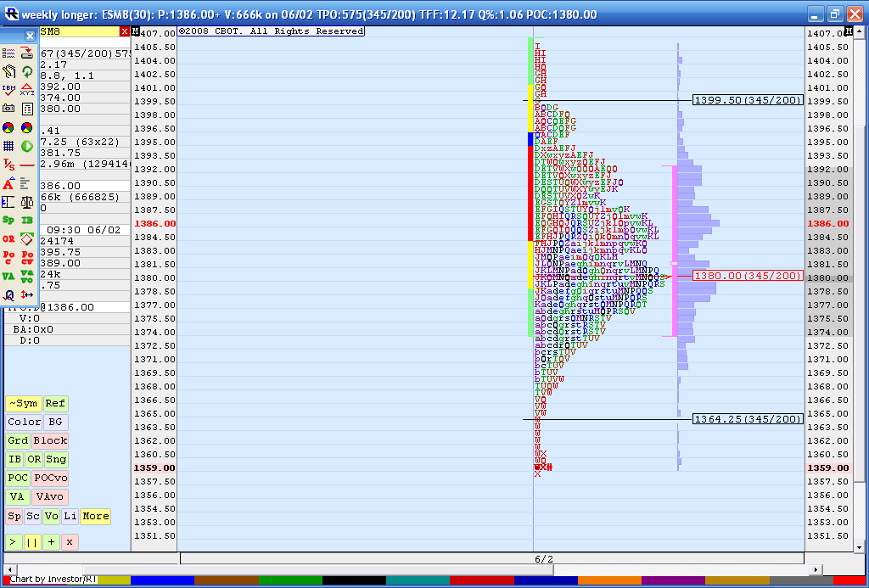Screen dimensions: 869x588
Task: Click the Li button
Action: [70, 517]
